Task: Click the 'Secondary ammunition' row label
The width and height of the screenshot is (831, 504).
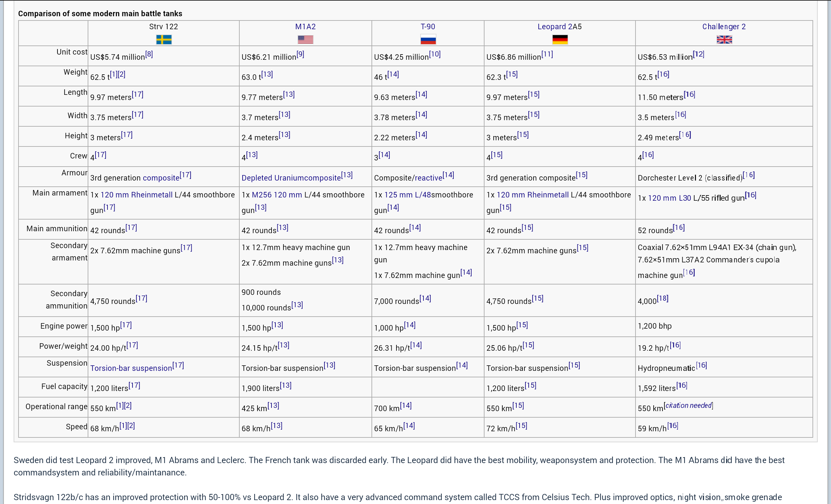Action: pos(67,299)
